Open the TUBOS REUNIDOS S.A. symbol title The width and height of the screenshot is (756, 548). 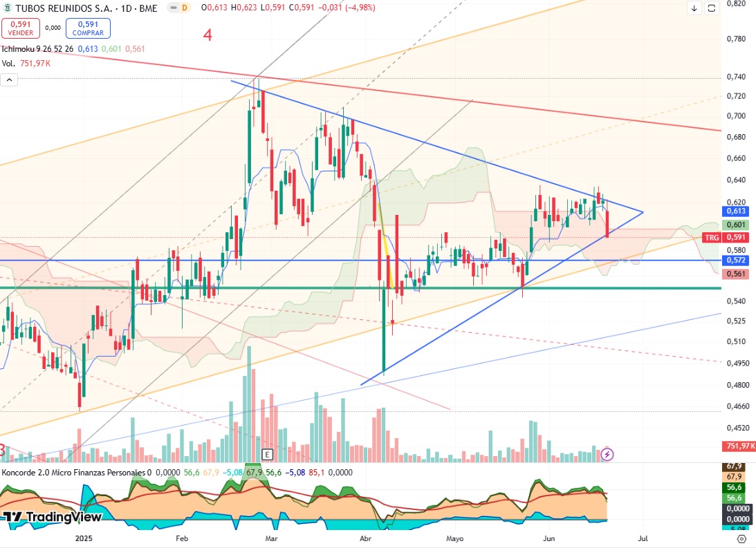86,8
